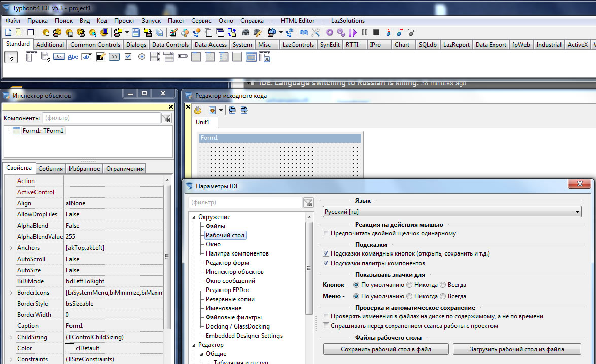This screenshot has width=596, height=364.
Task: Select the arrow selection tool in palette
Action: (x=11, y=57)
